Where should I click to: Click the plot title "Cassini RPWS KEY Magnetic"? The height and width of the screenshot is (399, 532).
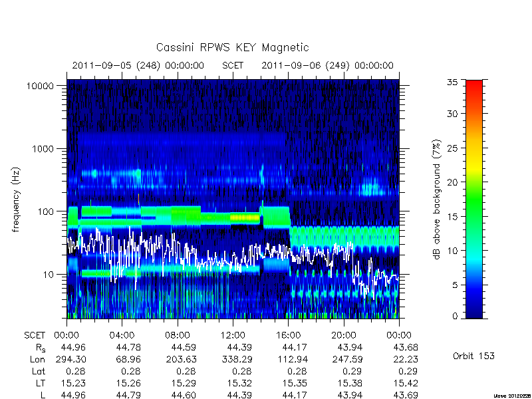232,47
